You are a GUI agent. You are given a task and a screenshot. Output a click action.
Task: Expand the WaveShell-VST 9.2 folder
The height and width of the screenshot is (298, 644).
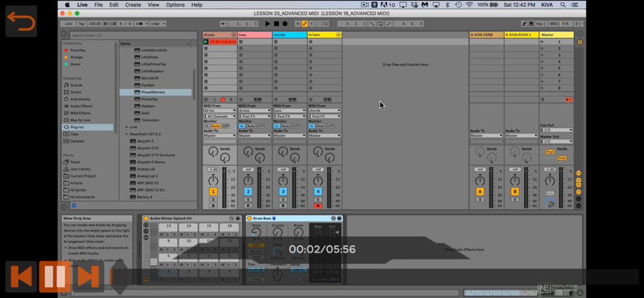click(127, 134)
